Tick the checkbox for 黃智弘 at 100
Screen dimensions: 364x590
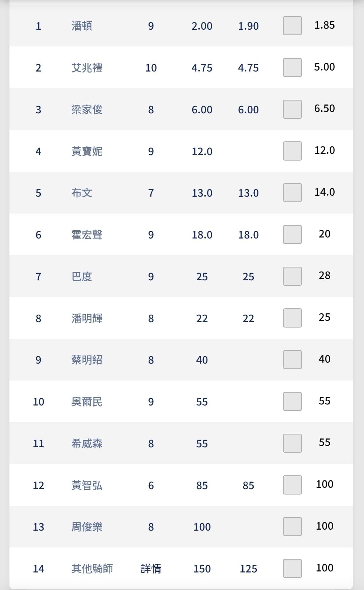coord(292,485)
